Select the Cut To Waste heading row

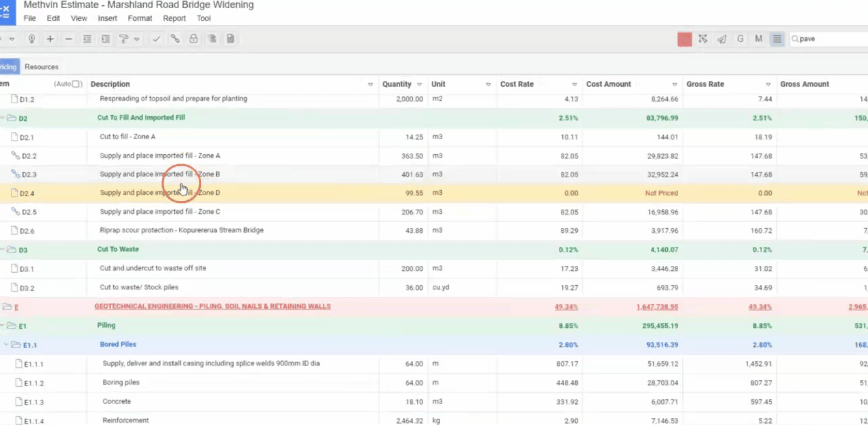(118, 249)
